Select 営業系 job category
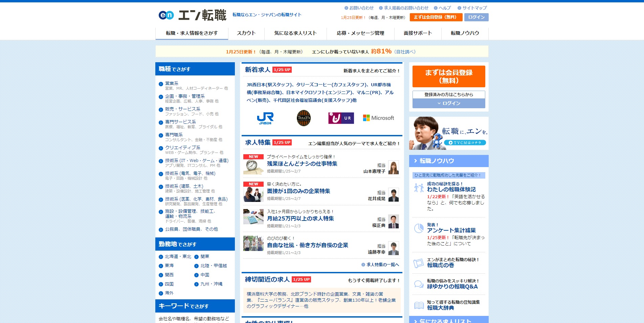644x323 pixels. click(x=172, y=83)
